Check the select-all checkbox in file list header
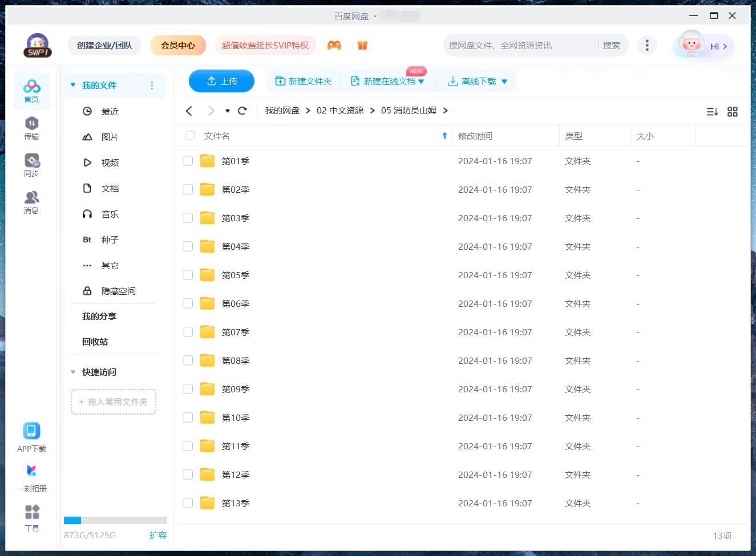 (189, 136)
